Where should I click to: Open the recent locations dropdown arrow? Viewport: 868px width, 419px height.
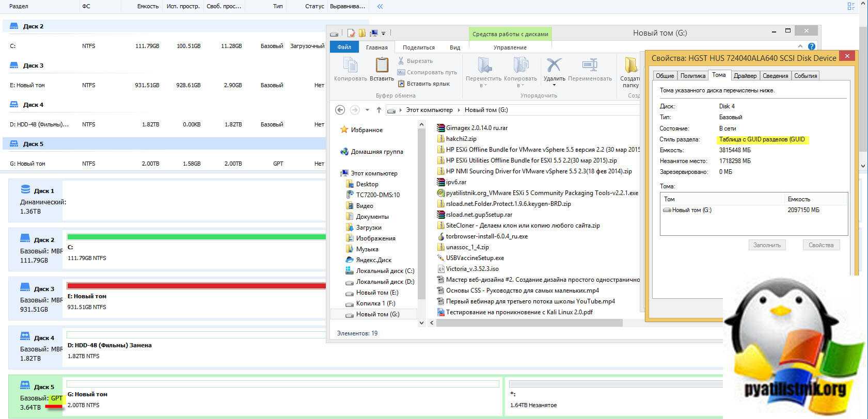pyautogui.click(x=367, y=110)
